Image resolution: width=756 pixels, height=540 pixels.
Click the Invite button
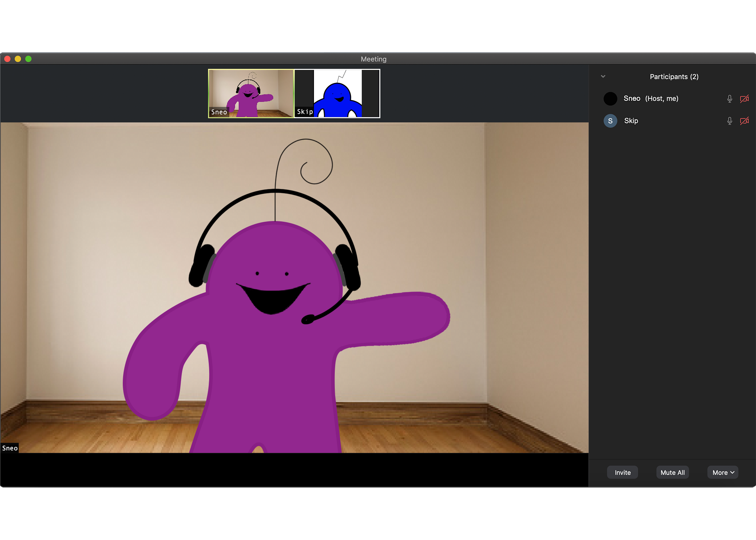(x=622, y=472)
